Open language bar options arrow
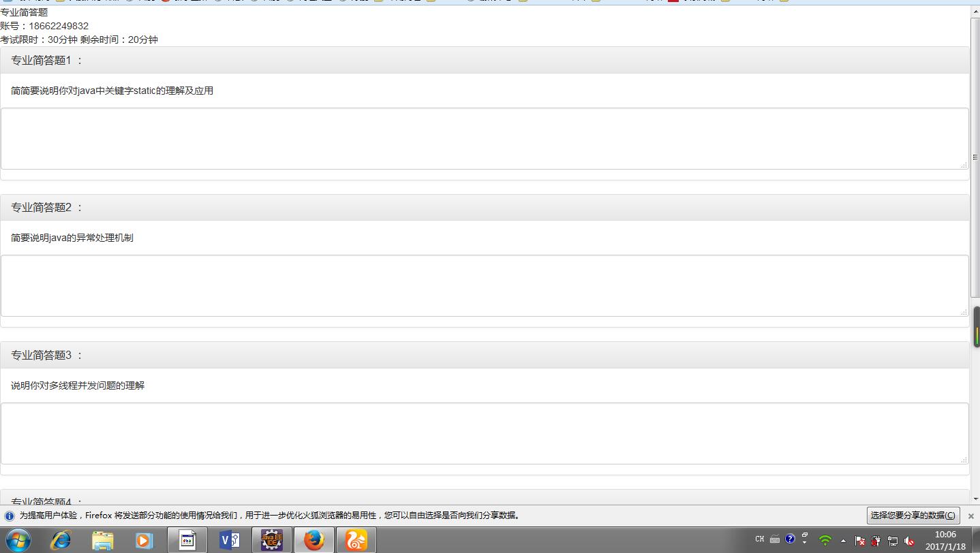The image size is (980, 553). (x=805, y=543)
